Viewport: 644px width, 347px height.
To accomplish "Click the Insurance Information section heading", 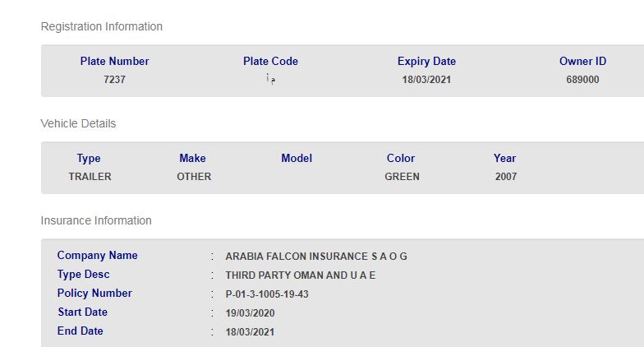I will [x=96, y=220].
